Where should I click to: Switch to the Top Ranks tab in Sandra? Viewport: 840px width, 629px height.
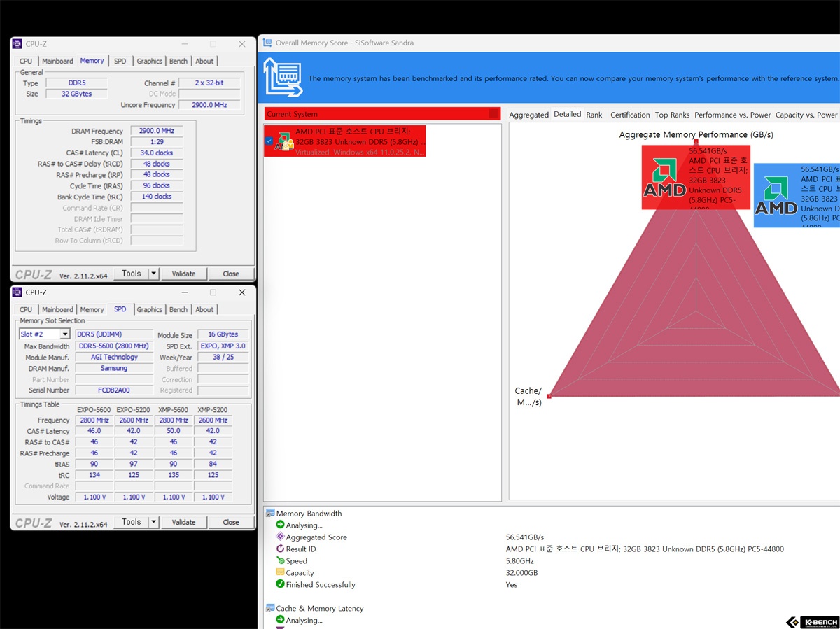point(672,115)
